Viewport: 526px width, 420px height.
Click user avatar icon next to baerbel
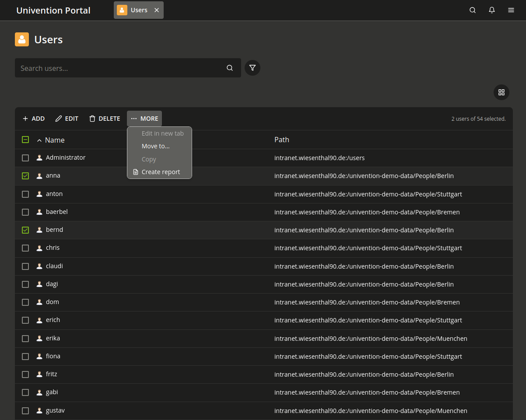coord(39,212)
